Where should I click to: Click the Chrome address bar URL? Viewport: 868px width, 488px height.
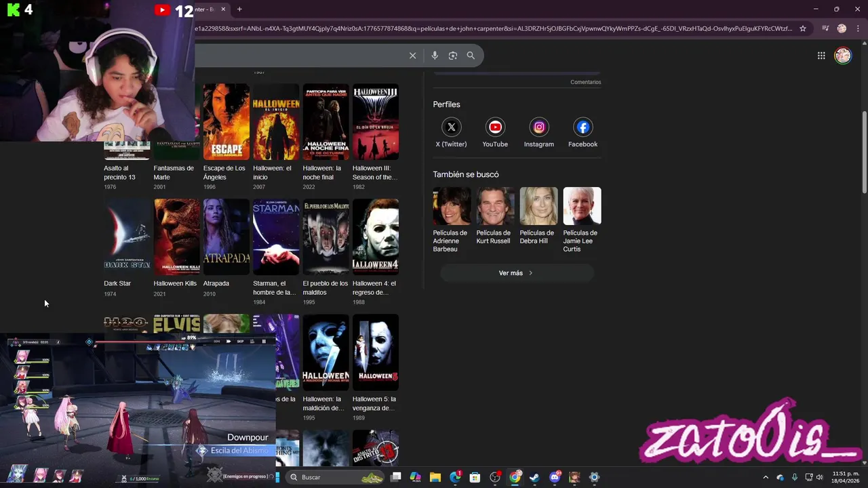click(494, 28)
